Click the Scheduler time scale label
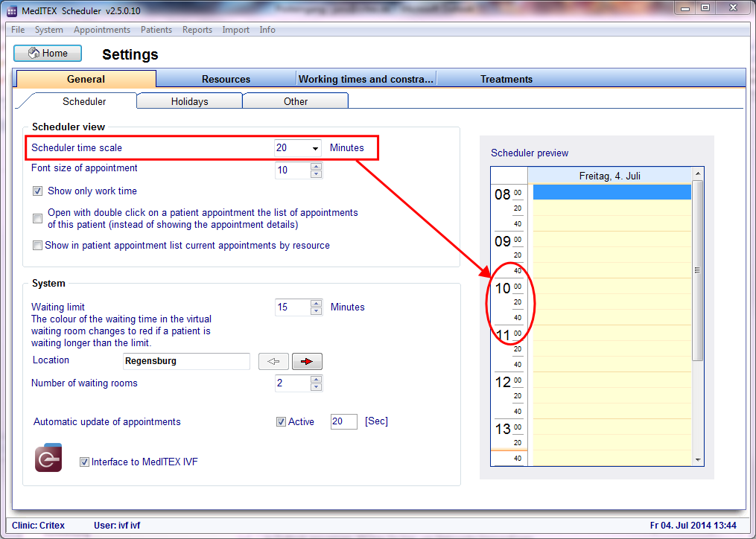Image resolution: width=756 pixels, height=539 pixels. click(77, 148)
